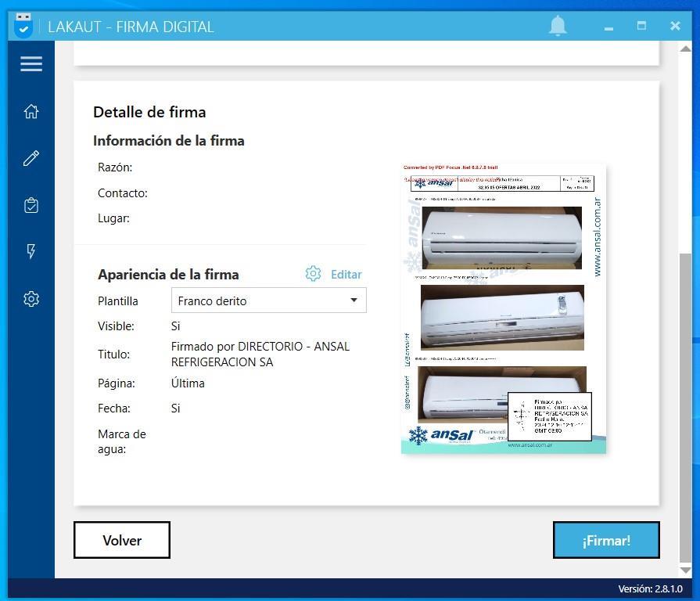
Task: Click the 'Fecha:' label
Action: (114, 408)
